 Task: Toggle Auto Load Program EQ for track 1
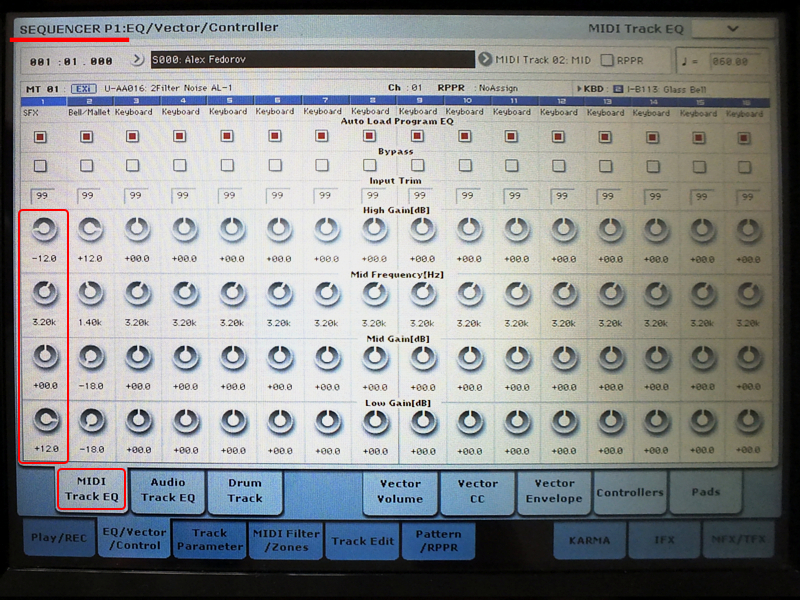point(40,137)
